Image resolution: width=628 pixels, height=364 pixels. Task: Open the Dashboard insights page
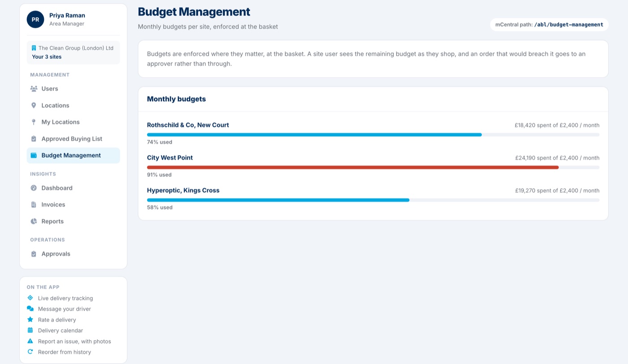pos(73,188)
